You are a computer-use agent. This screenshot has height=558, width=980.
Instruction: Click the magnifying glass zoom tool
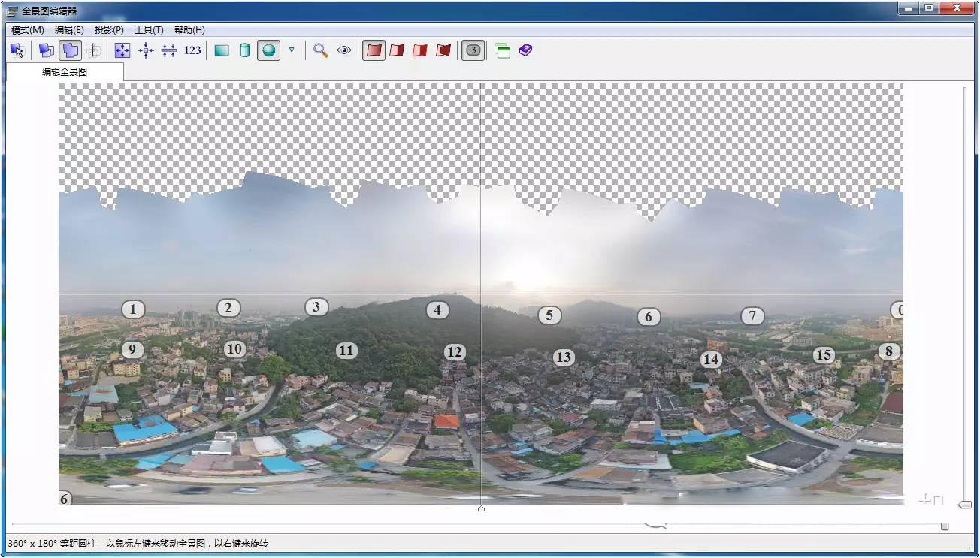coord(321,50)
